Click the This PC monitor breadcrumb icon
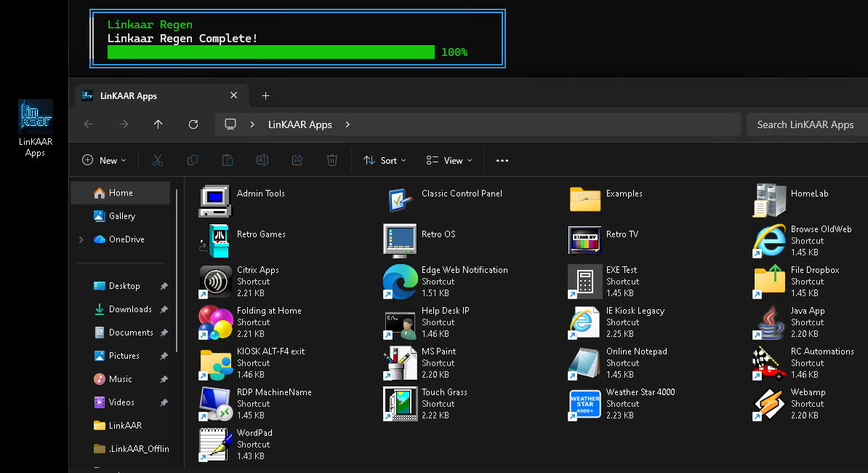The width and height of the screenshot is (868, 473). tap(230, 124)
